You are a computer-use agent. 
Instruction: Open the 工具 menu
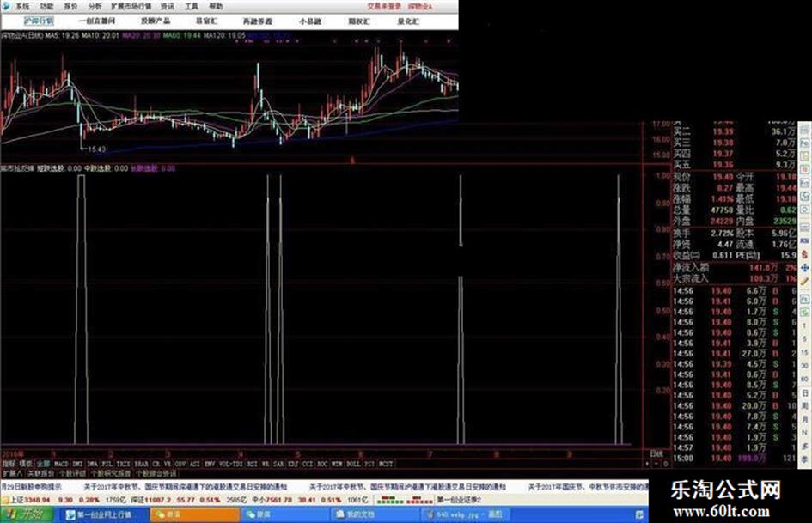pyautogui.click(x=192, y=6)
